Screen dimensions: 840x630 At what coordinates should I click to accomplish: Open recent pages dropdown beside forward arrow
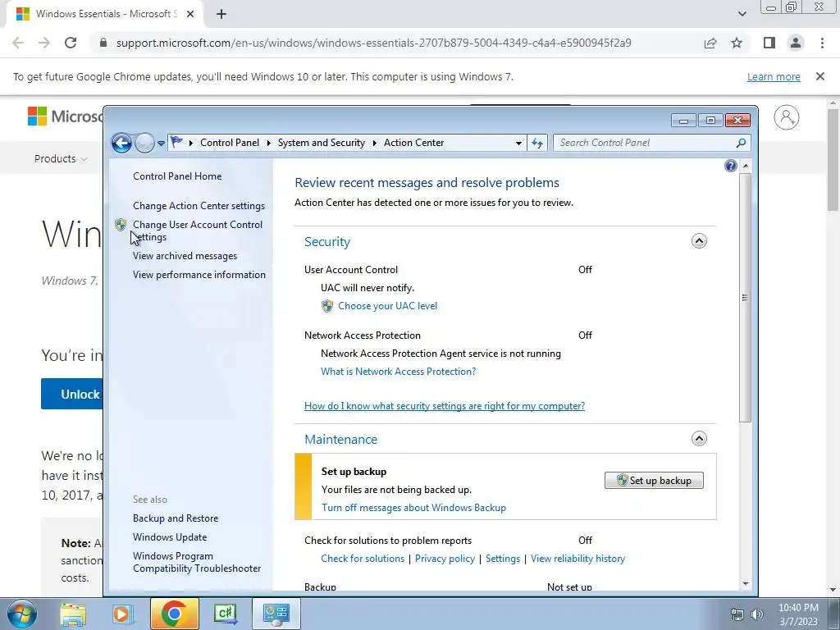click(161, 144)
